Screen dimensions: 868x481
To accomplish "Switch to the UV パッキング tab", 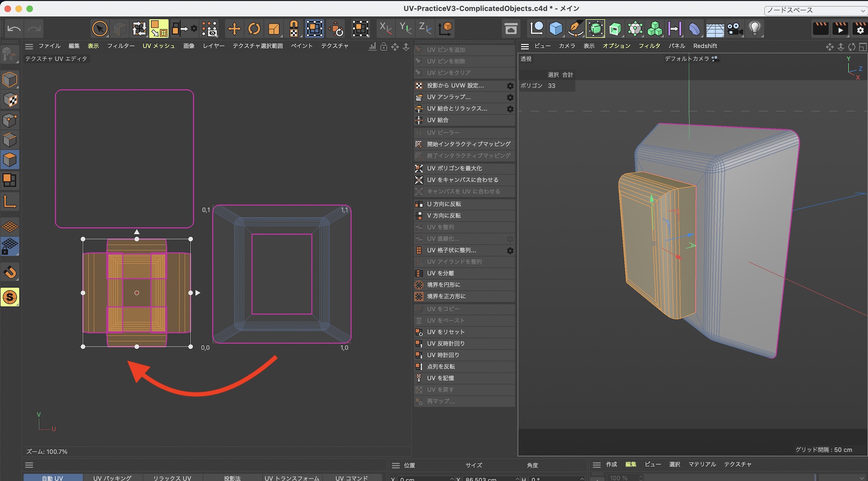I will [112, 478].
